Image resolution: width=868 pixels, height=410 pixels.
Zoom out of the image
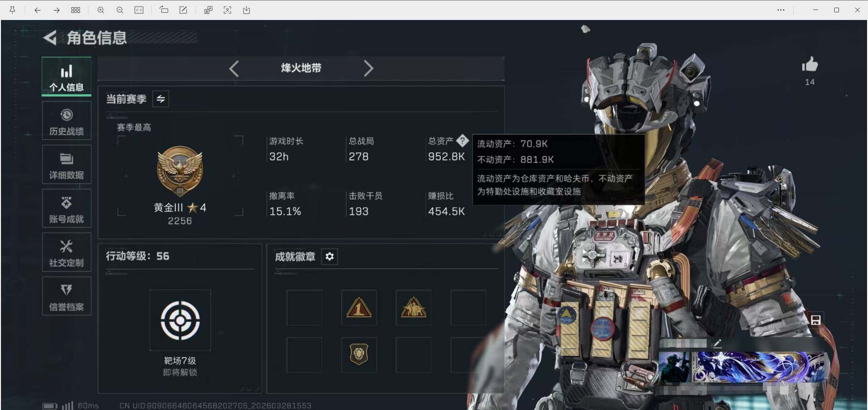click(120, 10)
